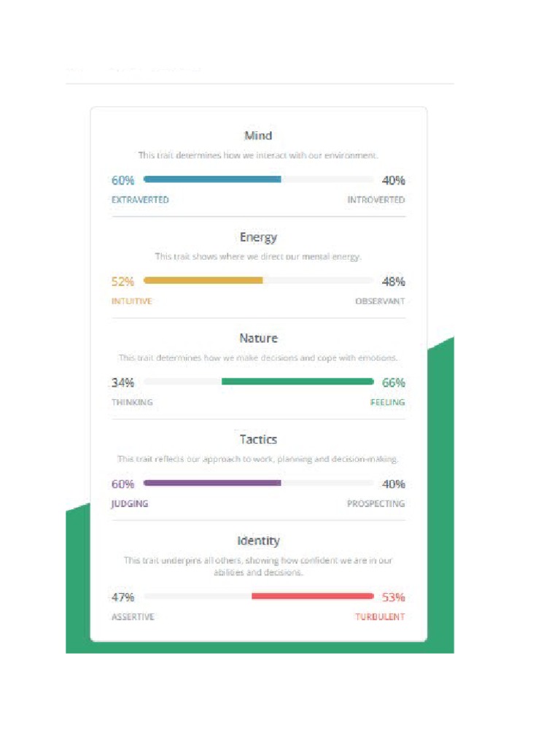Click the OBSERVANT label
This screenshot has width=560, height=747.
pos(380,301)
